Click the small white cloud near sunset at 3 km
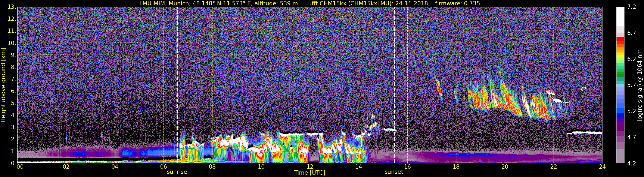This screenshot has height=177, width=644. (390, 130)
